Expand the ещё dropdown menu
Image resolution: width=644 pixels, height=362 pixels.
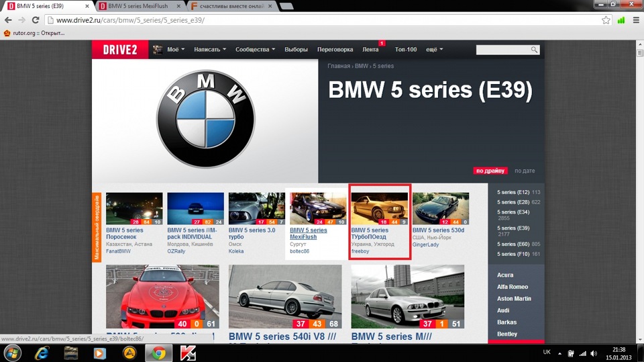[434, 50]
